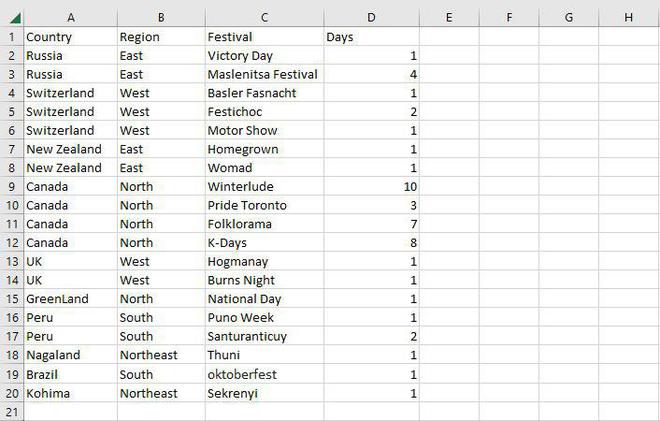Select column D header
This screenshot has height=421, width=660.
tap(371, 18)
